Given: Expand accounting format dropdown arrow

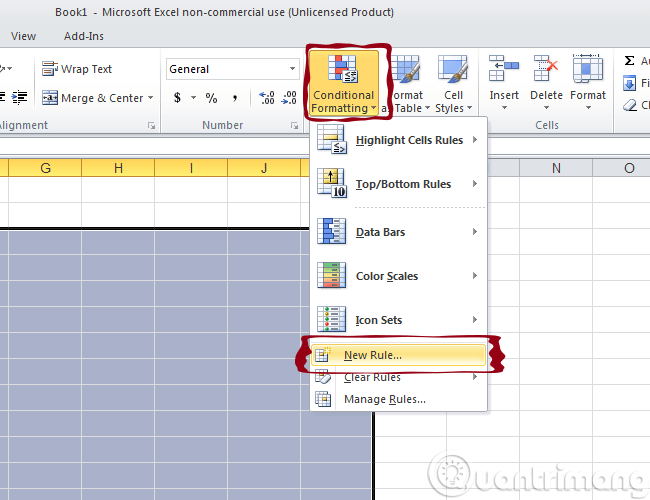Looking at the screenshot, I should pos(193,98).
